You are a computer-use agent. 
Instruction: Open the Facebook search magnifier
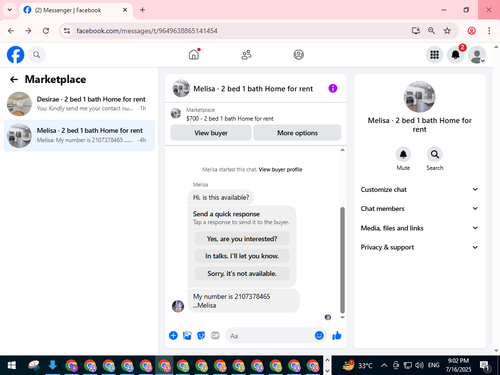(37, 55)
